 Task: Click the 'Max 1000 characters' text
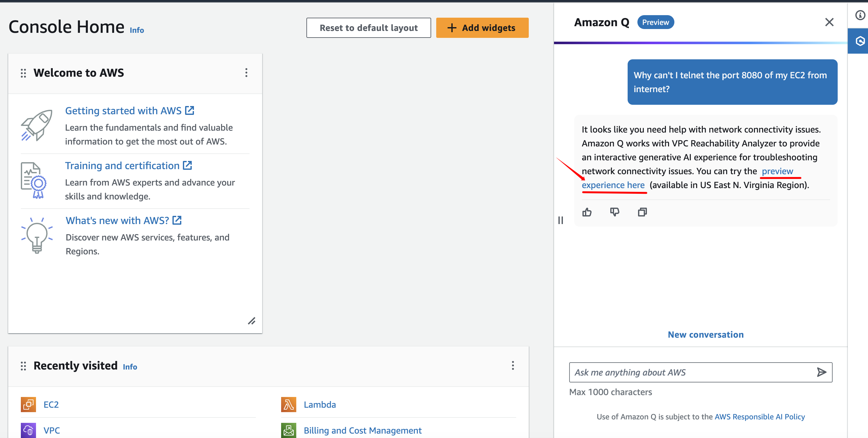coord(611,392)
